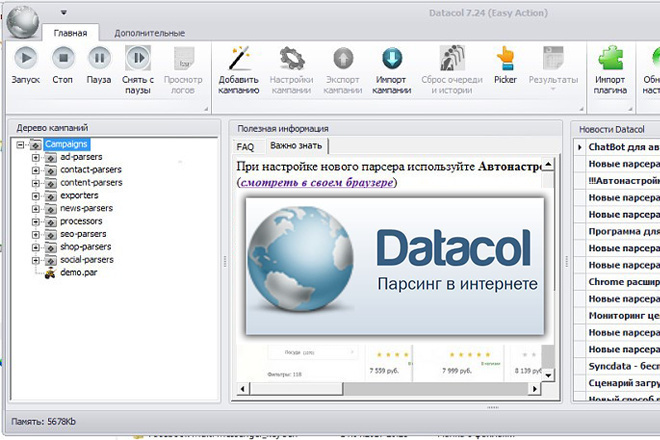Expand the seo-parsers folder

[x=36, y=235]
